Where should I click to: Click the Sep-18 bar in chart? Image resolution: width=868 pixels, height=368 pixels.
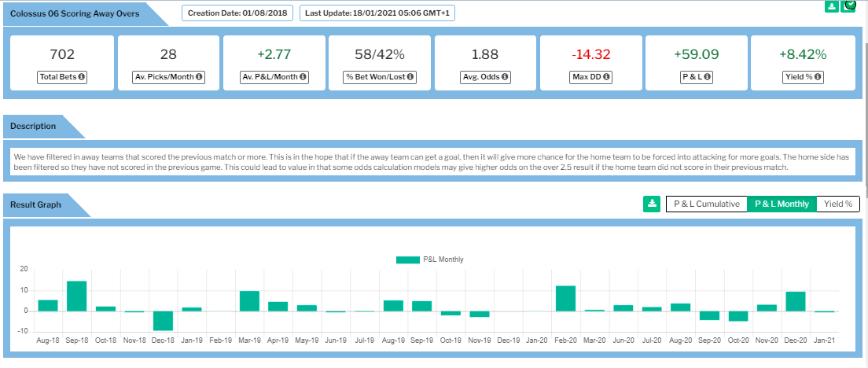(76, 296)
